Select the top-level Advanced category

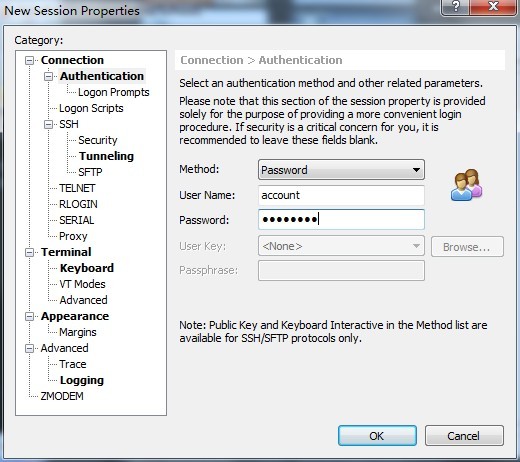point(64,348)
